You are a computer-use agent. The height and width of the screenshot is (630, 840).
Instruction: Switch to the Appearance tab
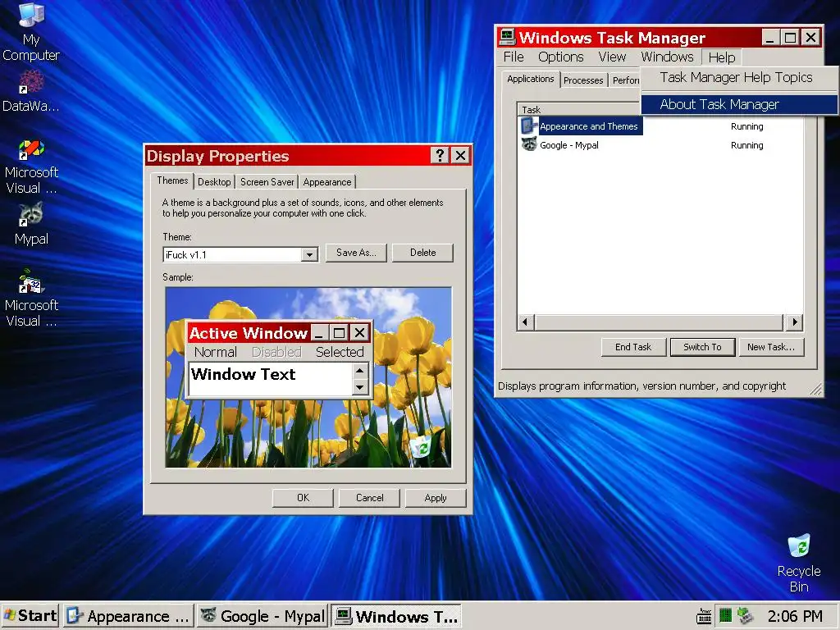click(326, 182)
